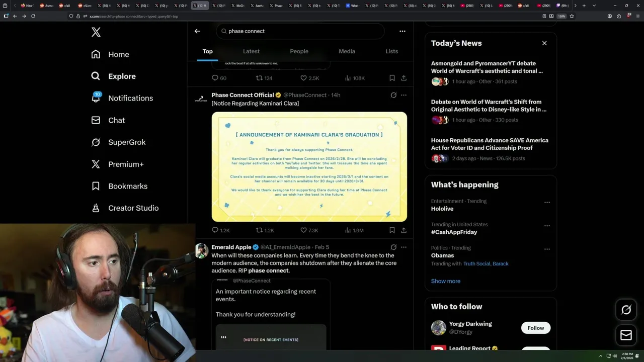Image resolution: width=644 pixels, height=362 pixels.
Task: Open the Chat section
Action: pos(108,120)
